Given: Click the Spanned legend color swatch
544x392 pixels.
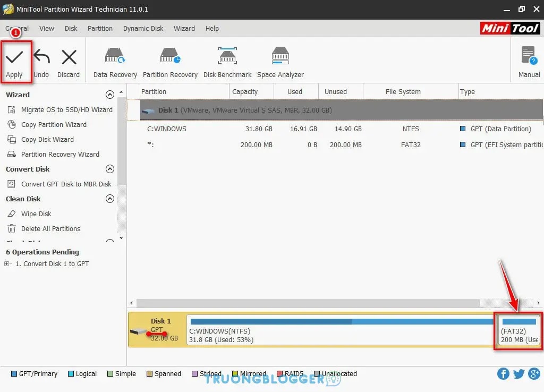Looking at the screenshot, I should (149, 373).
